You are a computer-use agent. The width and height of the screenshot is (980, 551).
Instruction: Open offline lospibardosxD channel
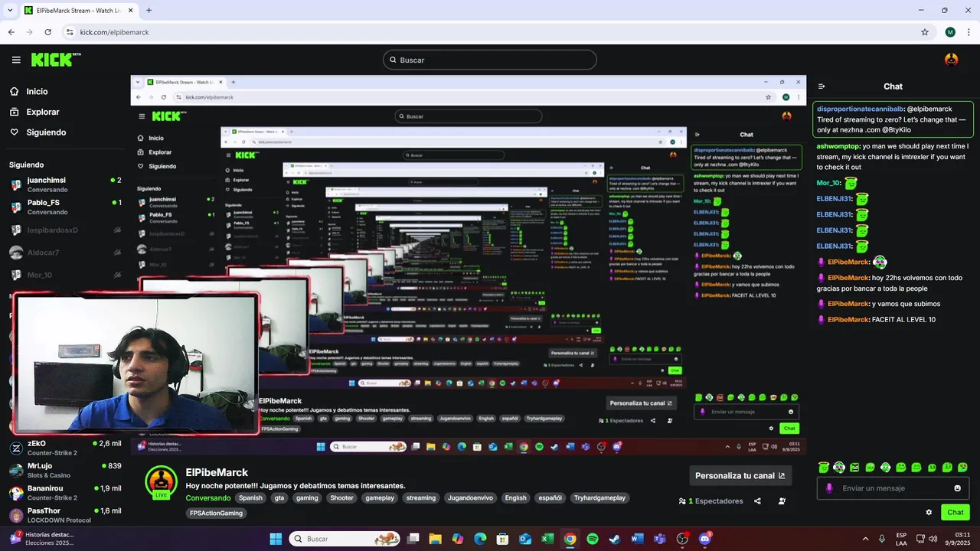point(64,230)
